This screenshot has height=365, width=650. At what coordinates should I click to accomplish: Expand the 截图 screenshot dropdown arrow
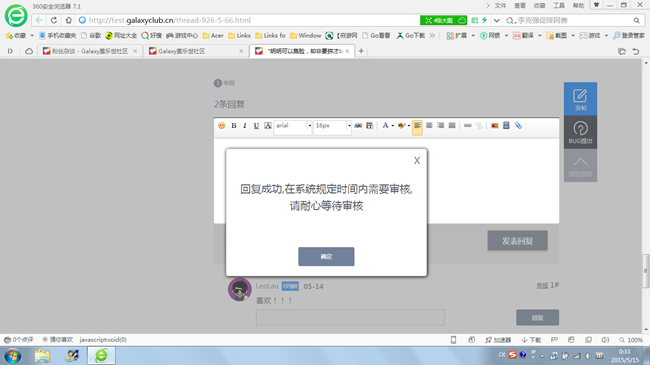coord(573,36)
